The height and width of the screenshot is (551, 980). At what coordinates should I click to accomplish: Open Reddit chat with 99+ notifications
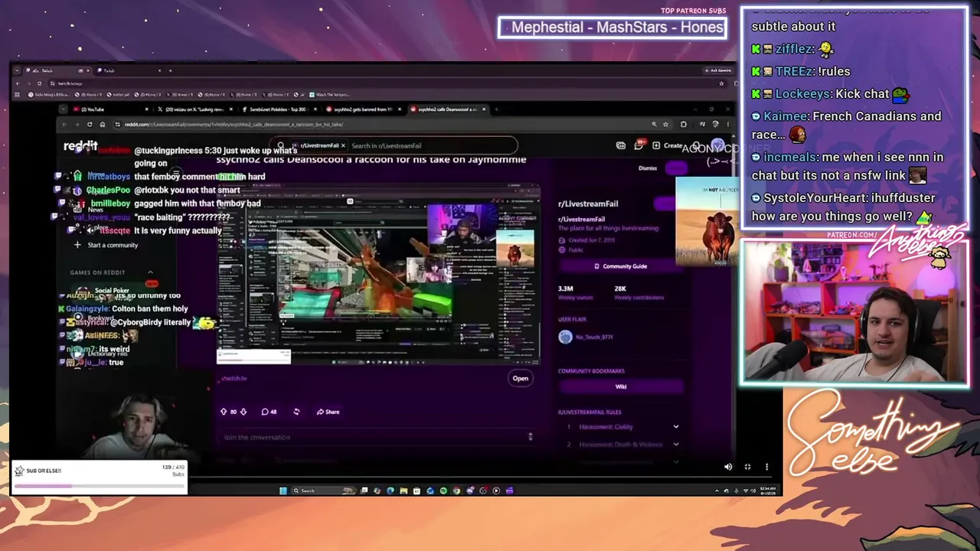[639, 145]
